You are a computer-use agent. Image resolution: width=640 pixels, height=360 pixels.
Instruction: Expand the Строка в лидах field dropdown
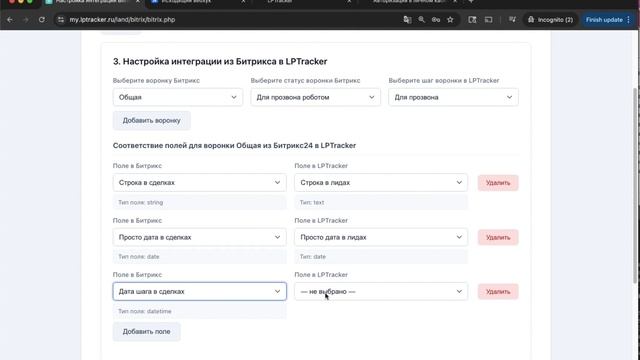coord(381,182)
